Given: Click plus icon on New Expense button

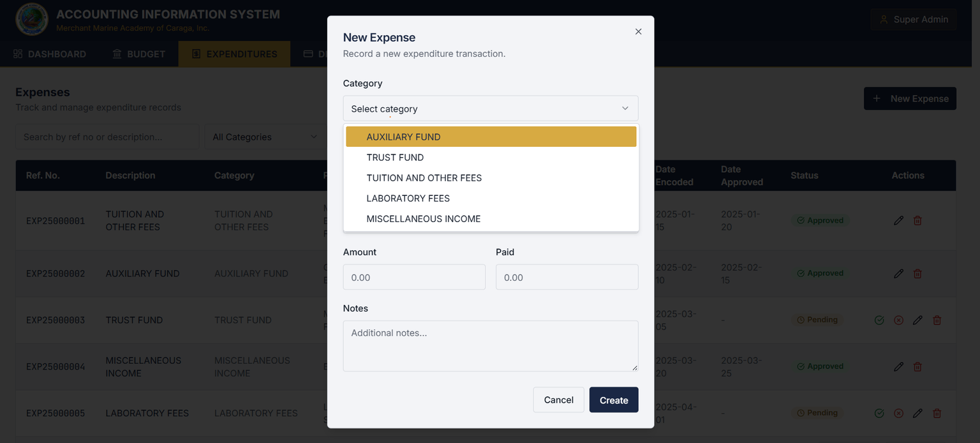Looking at the screenshot, I should click(x=877, y=98).
